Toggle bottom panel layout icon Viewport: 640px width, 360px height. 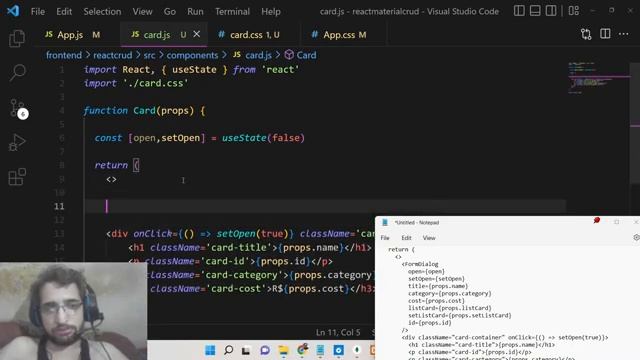point(535,11)
